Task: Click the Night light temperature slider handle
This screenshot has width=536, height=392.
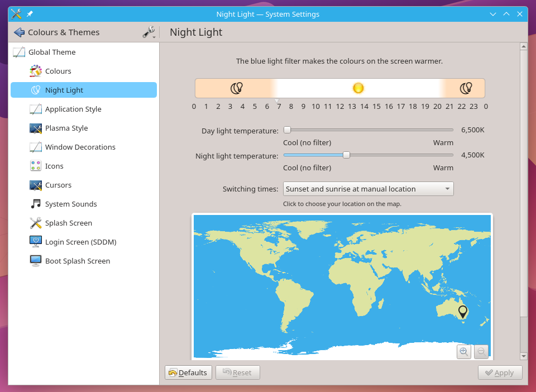Action: (x=346, y=155)
